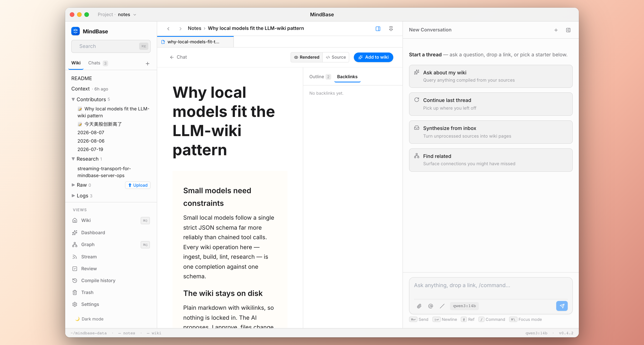
Task: Open the 今天美股创新高了 note
Action: pos(100,124)
